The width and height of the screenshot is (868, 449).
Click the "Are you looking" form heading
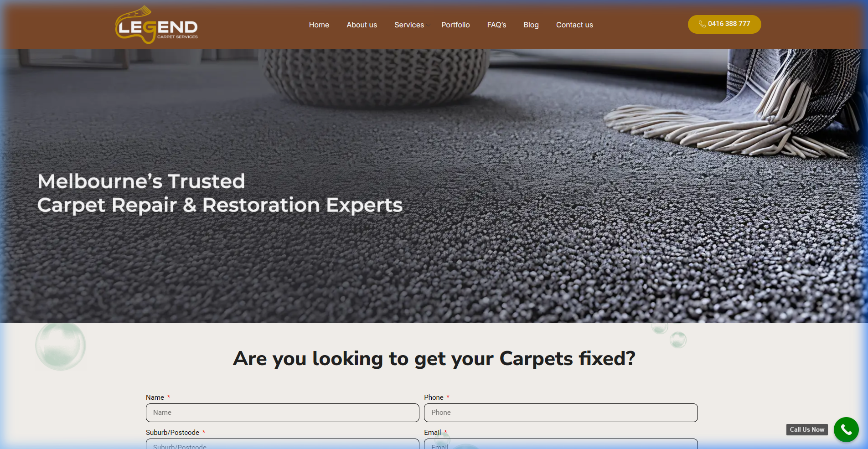click(434, 359)
